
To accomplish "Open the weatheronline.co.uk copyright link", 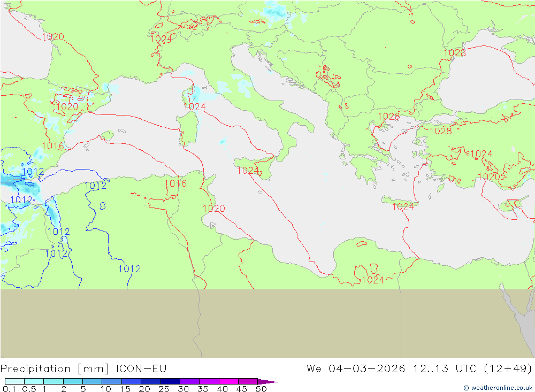I will tap(498, 388).
